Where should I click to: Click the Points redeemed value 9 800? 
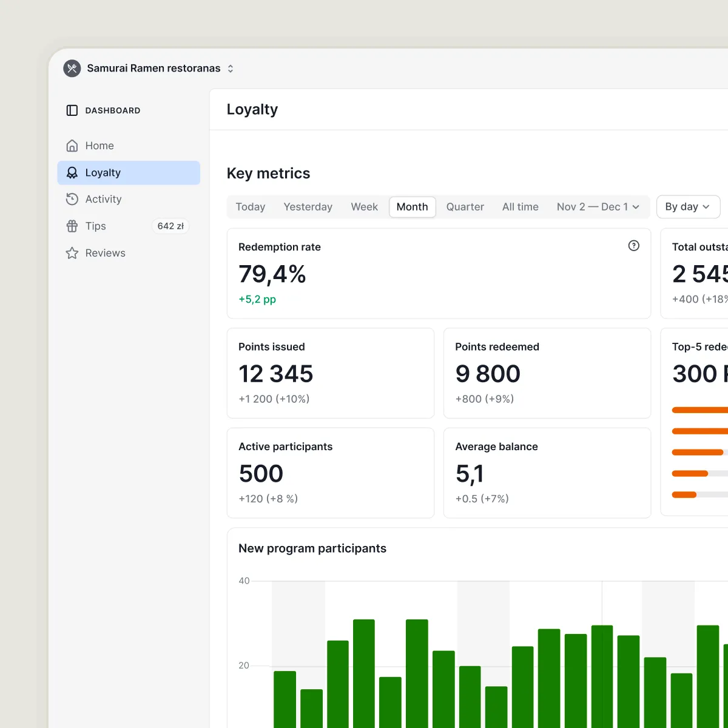488,374
